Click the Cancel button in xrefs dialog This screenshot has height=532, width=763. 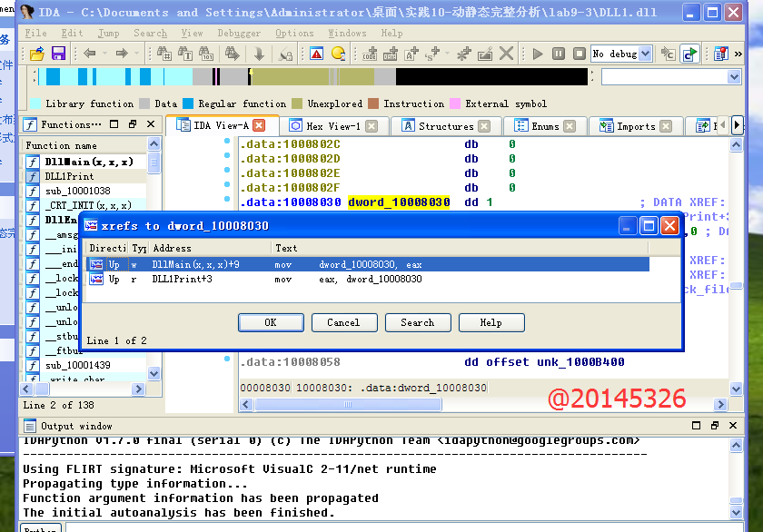click(343, 322)
